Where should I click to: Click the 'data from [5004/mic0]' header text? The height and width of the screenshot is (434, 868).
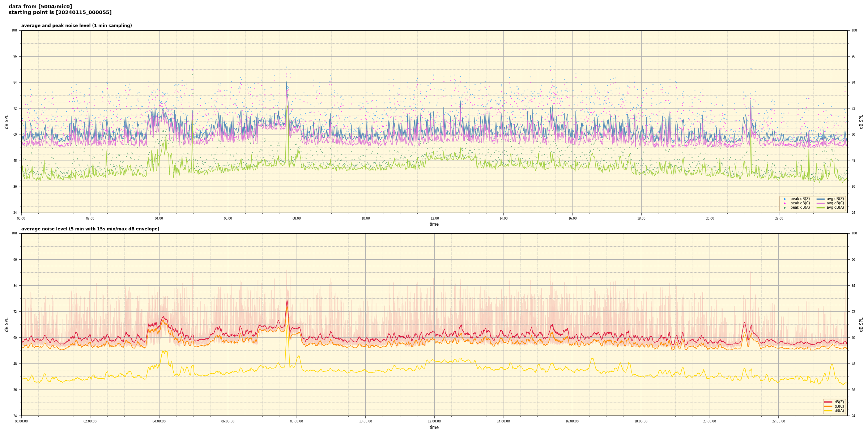coord(40,7)
